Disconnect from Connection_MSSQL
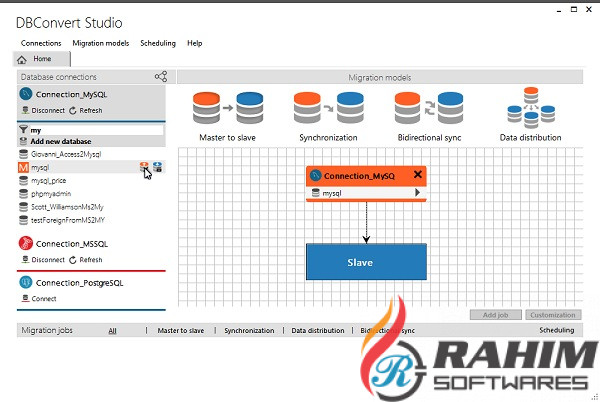Image resolution: width=600 pixels, height=402 pixels. click(44, 260)
